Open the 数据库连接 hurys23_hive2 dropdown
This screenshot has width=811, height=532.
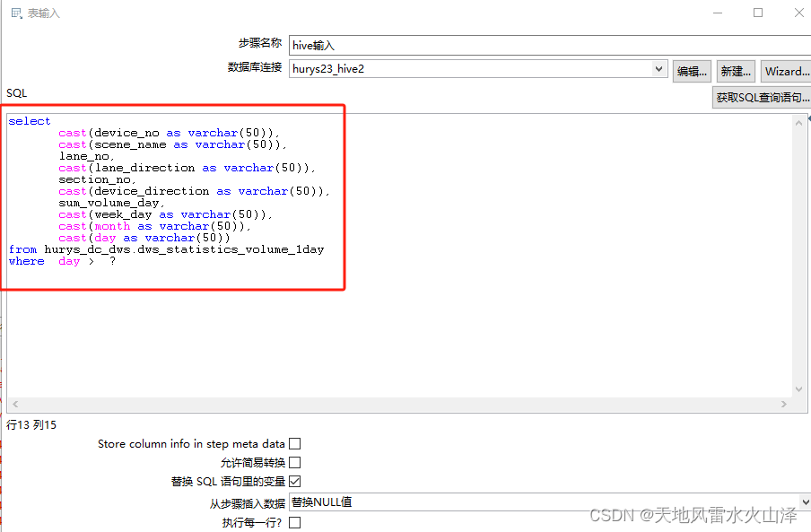click(658, 67)
